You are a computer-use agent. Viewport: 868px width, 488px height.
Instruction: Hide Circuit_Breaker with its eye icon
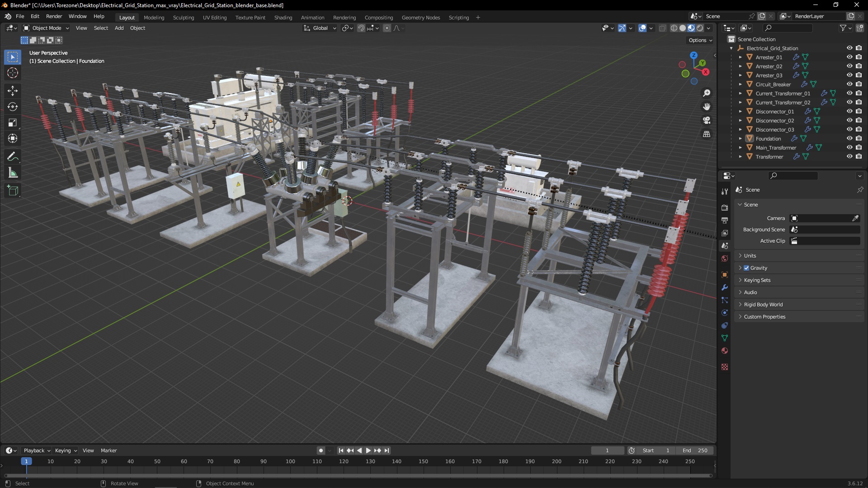tap(849, 84)
